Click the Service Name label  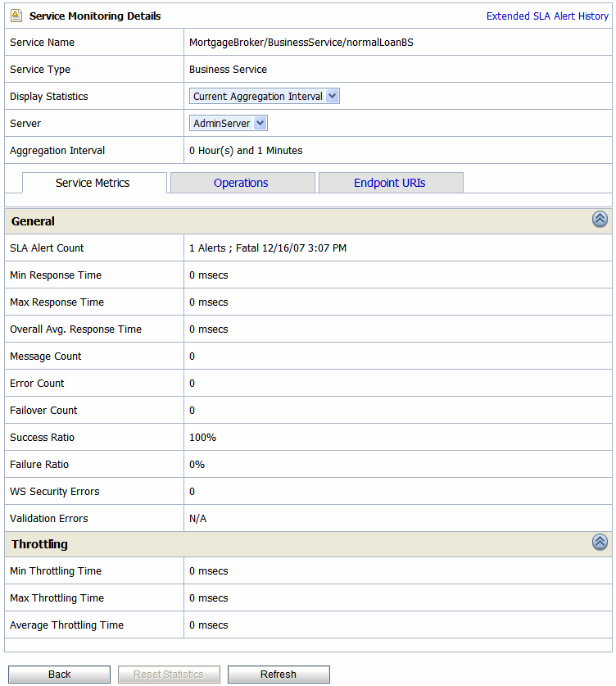click(x=42, y=43)
